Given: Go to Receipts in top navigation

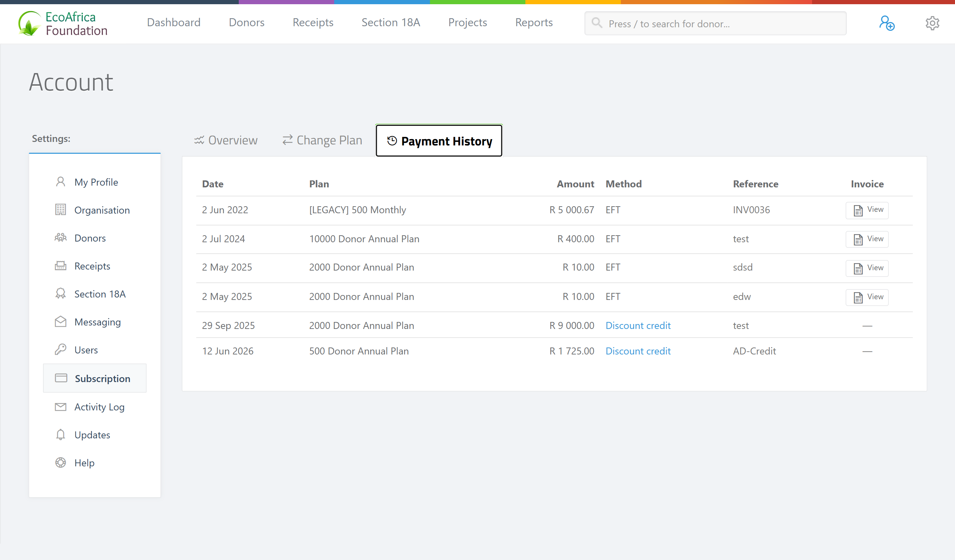Looking at the screenshot, I should pyautogui.click(x=313, y=23).
